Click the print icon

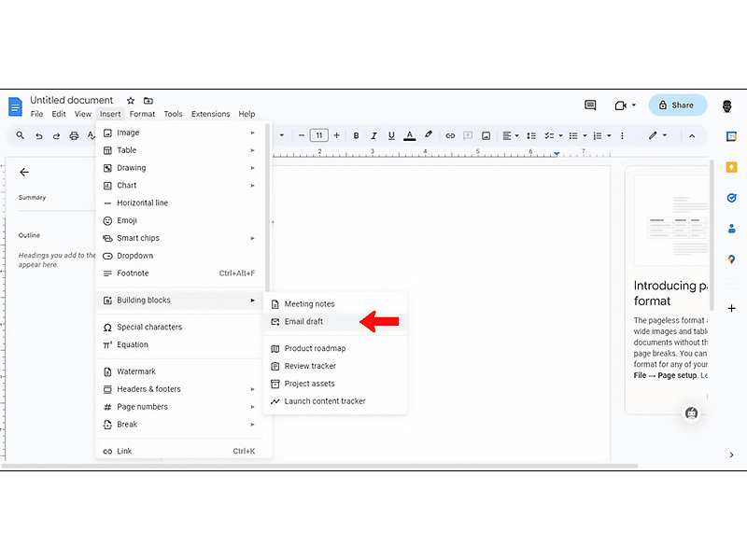74,136
